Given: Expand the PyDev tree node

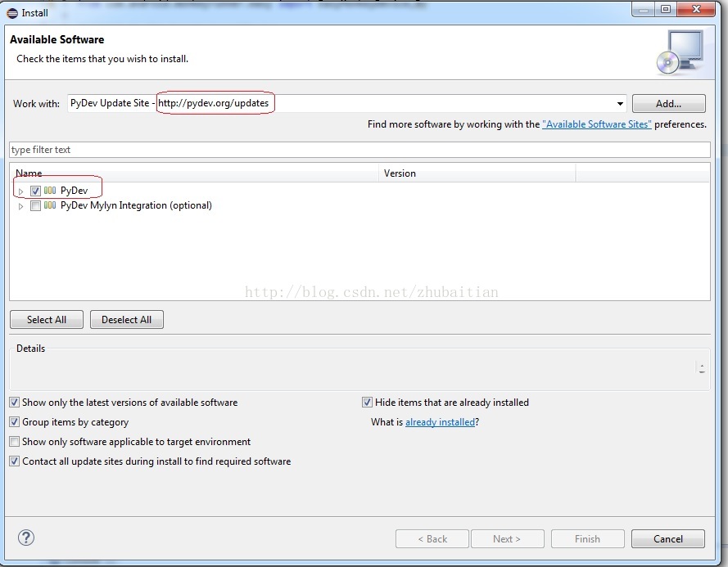Looking at the screenshot, I should coord(21,191).
